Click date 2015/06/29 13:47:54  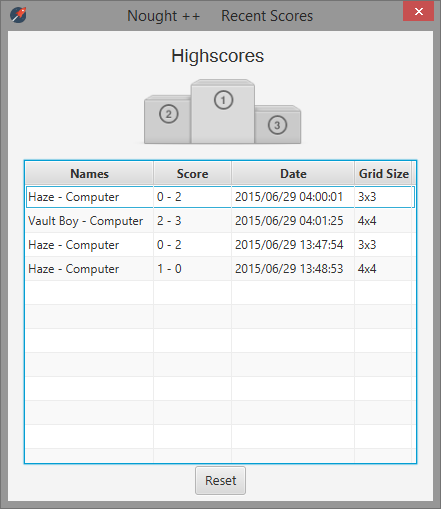[289, 245]
